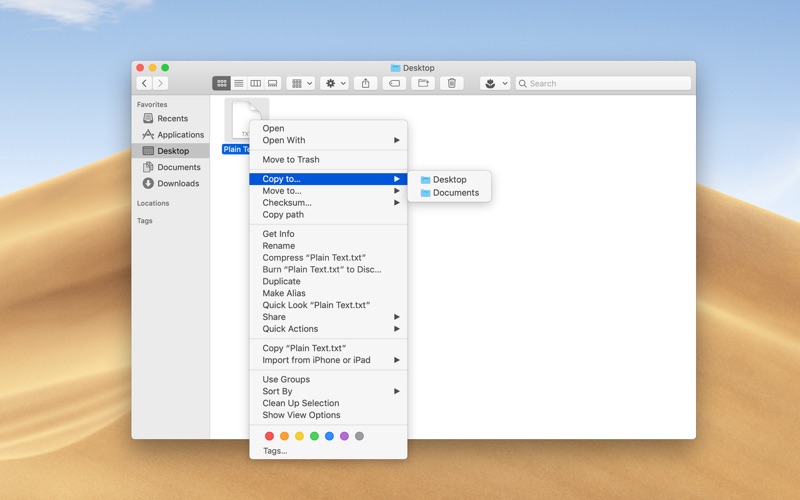Expand the Sort By submenu

(328, 391)
